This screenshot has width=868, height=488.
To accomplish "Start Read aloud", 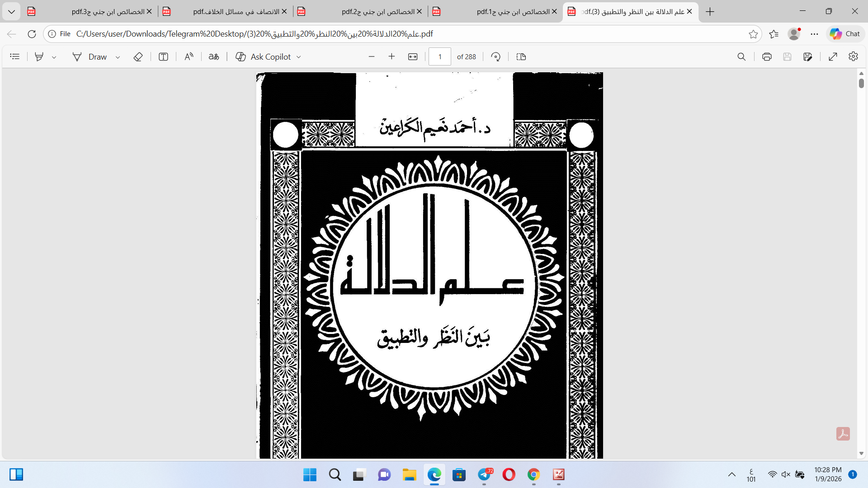I will point(189,56).
